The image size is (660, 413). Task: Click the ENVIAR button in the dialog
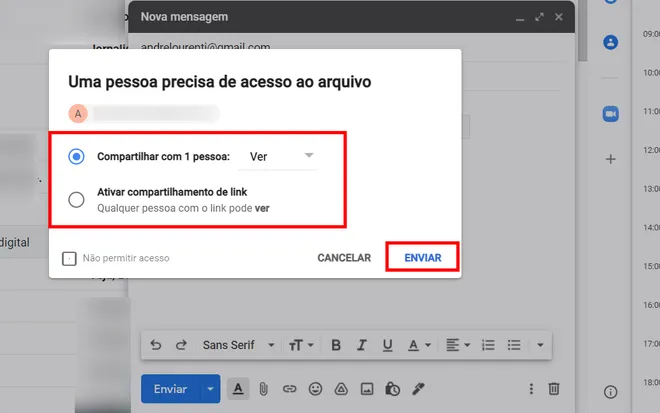click(x=423, y=258)
